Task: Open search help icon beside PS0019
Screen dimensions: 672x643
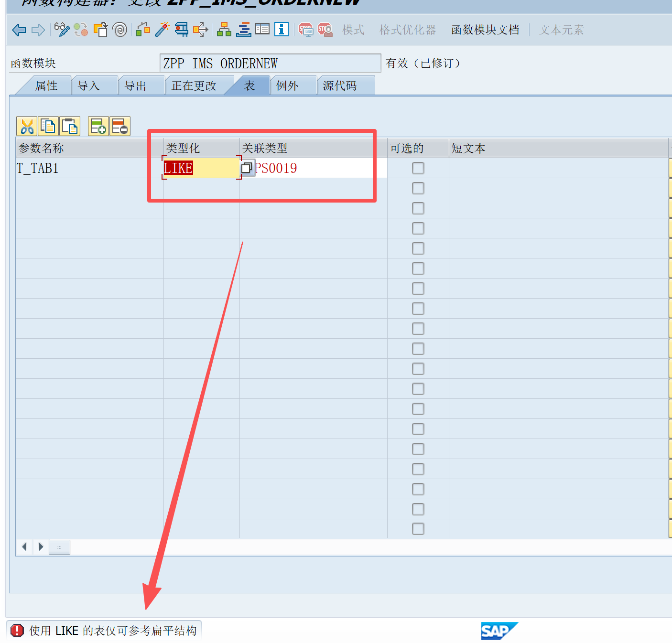Action: (x=247, y=168)
